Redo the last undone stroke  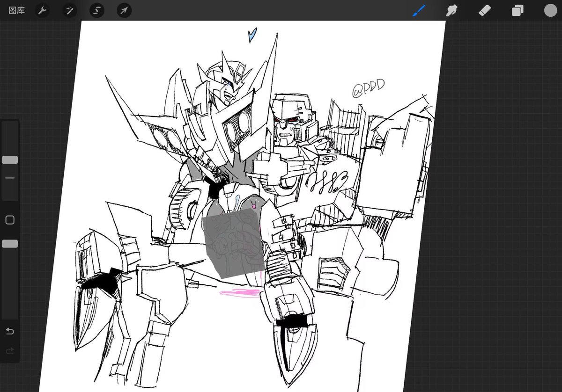[x=10, y=350]
